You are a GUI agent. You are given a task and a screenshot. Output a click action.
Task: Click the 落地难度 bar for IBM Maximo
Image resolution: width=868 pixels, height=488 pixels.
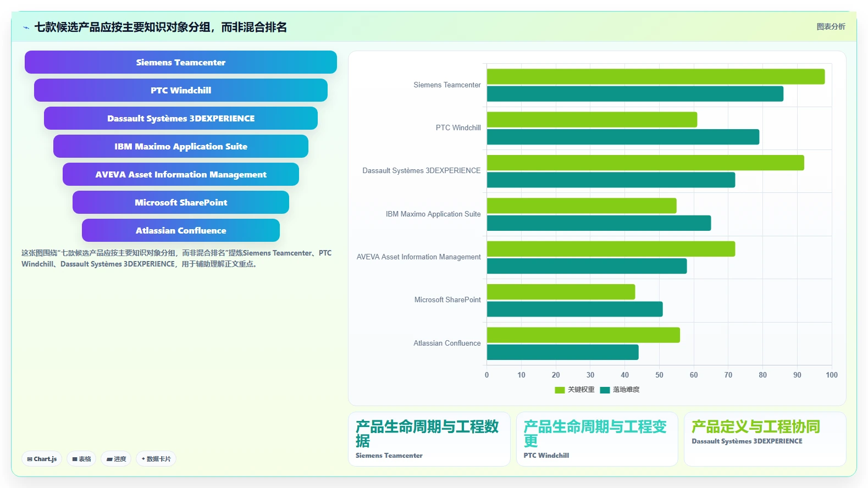599,223
